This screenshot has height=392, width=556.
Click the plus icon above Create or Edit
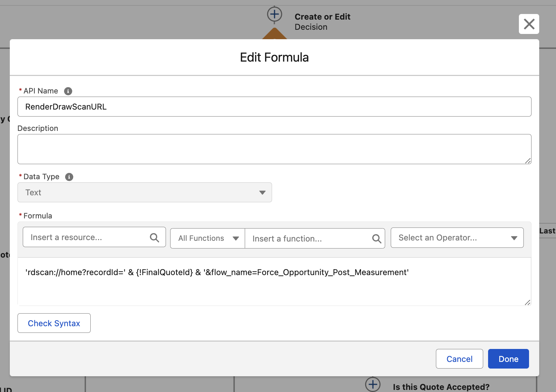coord(274,14)
